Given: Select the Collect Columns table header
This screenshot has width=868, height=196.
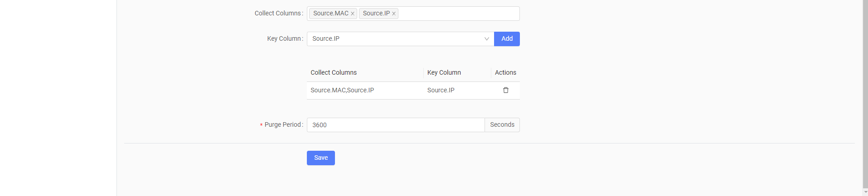Looking at the screenshot, I should click(334, 72).
